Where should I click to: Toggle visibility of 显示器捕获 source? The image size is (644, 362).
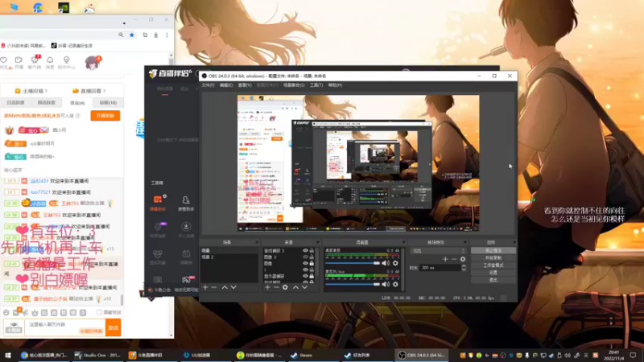coord(305,276)
